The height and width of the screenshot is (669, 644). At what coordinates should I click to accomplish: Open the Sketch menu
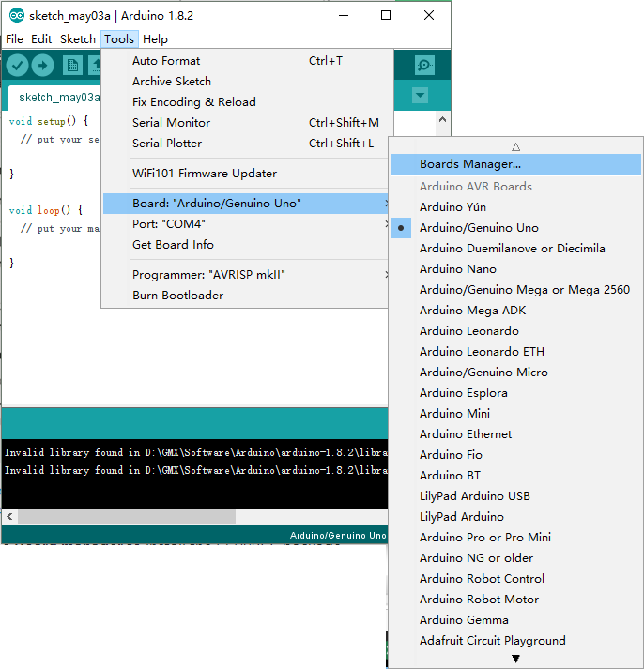click(x=78, y=39)
